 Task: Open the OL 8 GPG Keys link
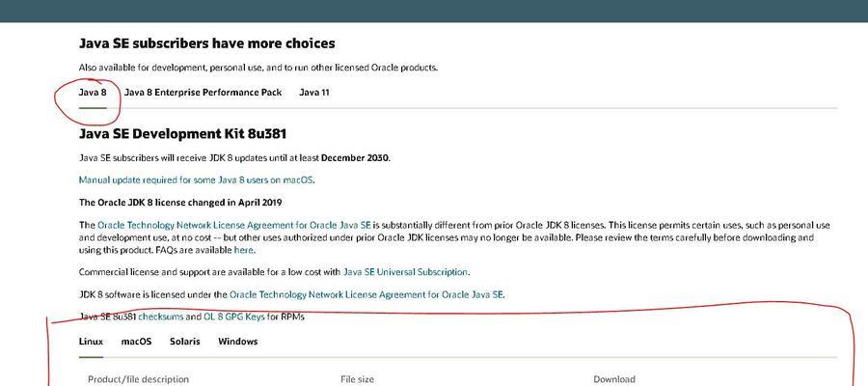pyautogui.click(x=234, y=317)
